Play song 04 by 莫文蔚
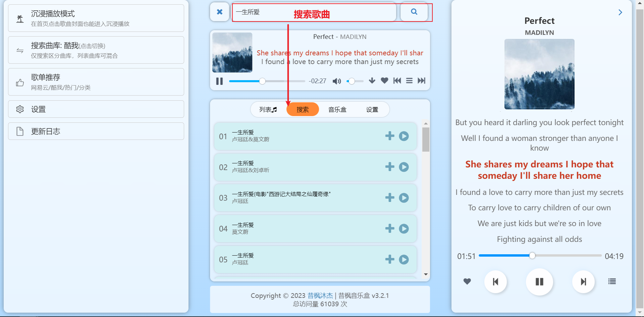Viewport: 644px width, 317px height. pos(404,228)
